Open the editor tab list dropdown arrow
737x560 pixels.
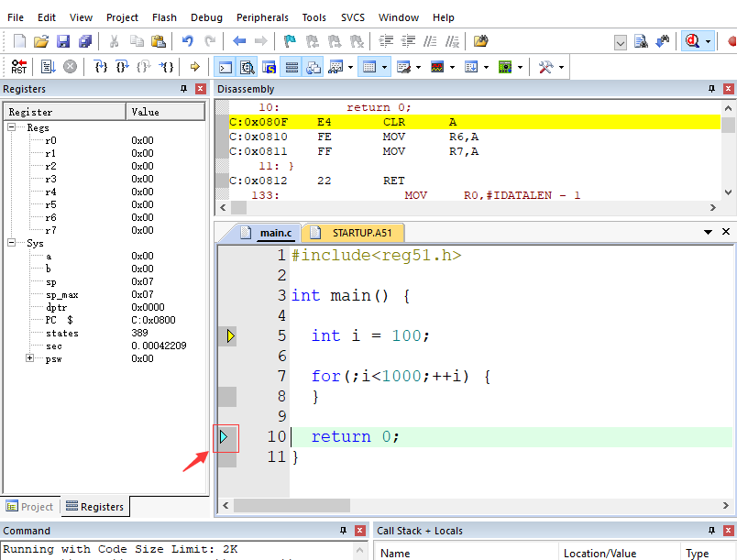pos(708,232)
